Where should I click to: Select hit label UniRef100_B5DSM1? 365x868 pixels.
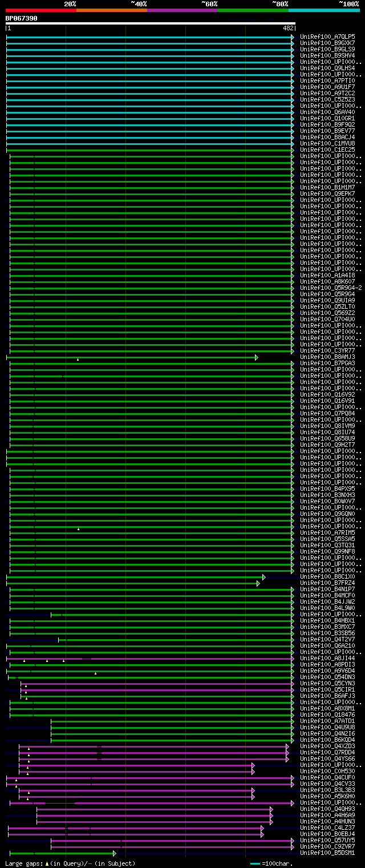pyautogui.click(x=327, y=853)
